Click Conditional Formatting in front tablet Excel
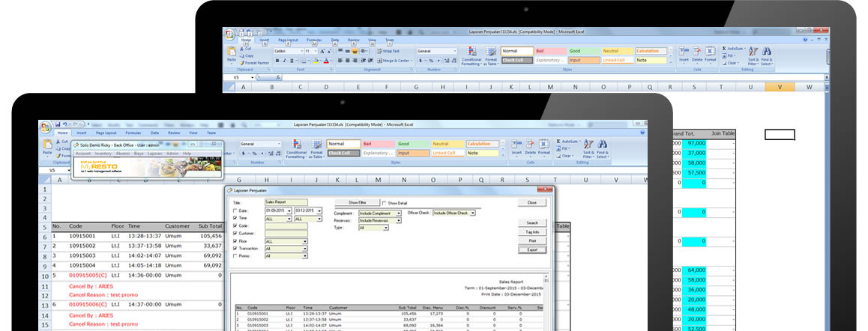Image resolution: width=868 pixels, height=331 pixels. pyautogui.click(x=296, y=149)
